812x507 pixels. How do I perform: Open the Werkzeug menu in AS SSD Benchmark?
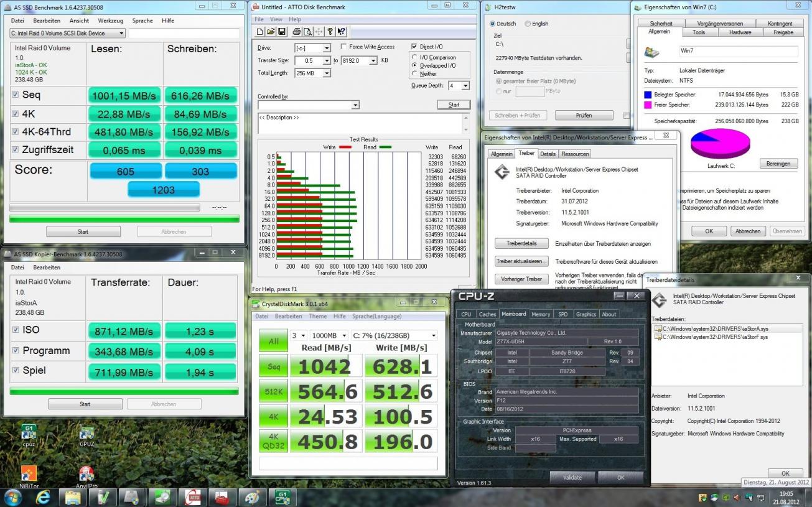pos(110,21)
